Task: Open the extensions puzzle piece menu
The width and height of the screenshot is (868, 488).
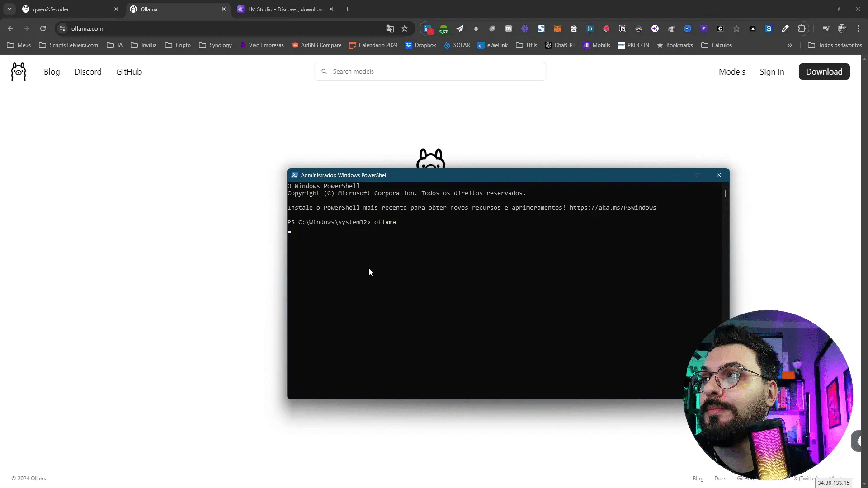Action: click(x=802, y=28)
